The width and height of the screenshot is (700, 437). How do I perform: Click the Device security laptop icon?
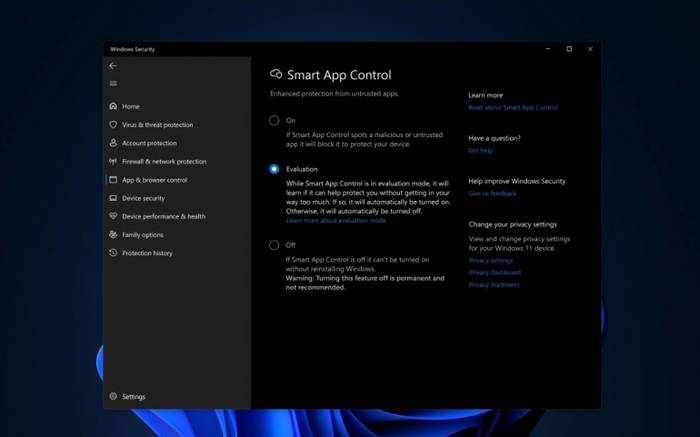coord(113,198)
